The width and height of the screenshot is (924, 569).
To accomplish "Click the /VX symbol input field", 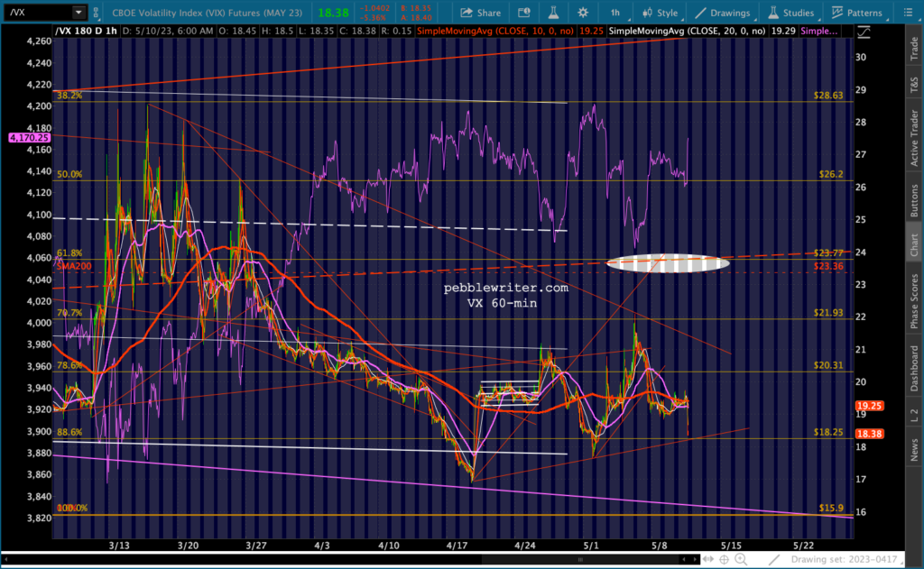I will click(34, 13).
